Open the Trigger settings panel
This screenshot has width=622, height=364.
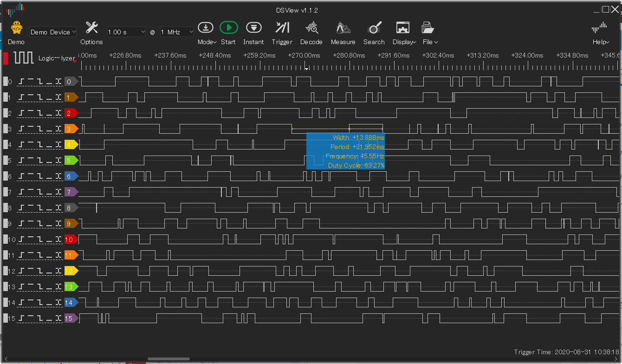(x=282, y=27)
